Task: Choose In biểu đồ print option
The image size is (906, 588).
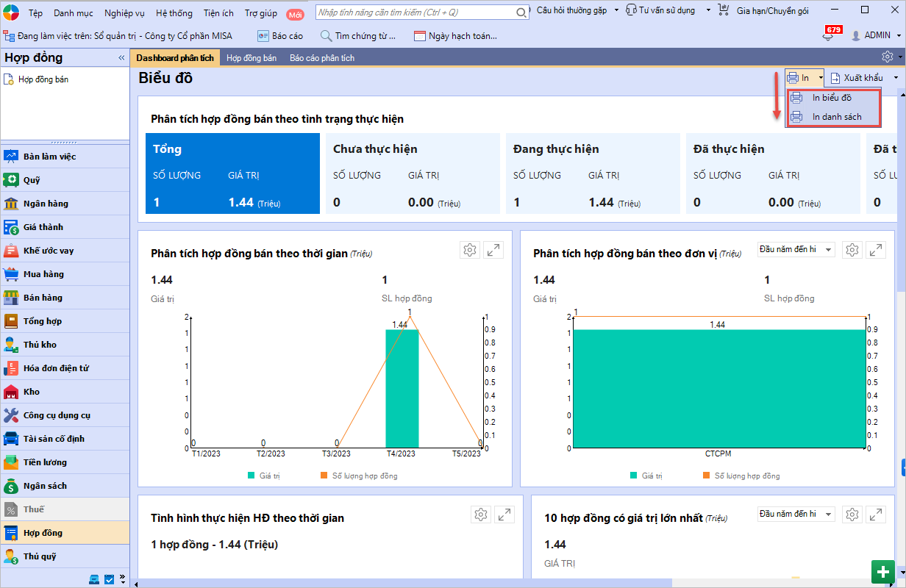Action: (x=832, y=98)
